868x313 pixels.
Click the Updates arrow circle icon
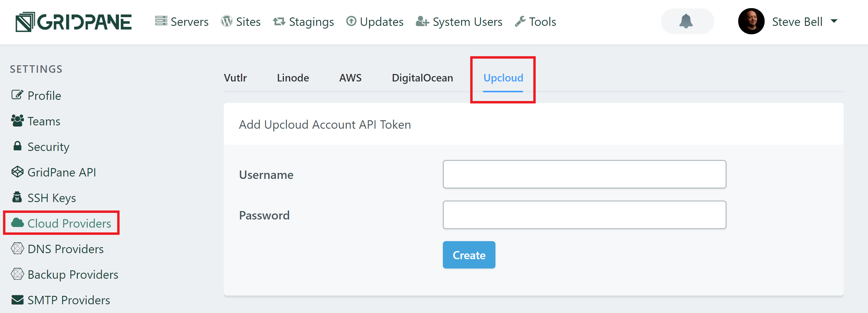pyautogui.click(x=351, y=21)
